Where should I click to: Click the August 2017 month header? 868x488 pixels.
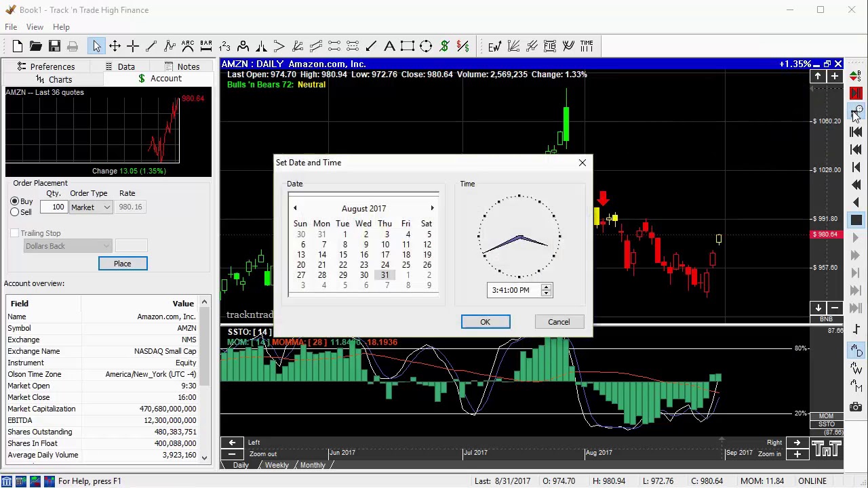(363, 209)
